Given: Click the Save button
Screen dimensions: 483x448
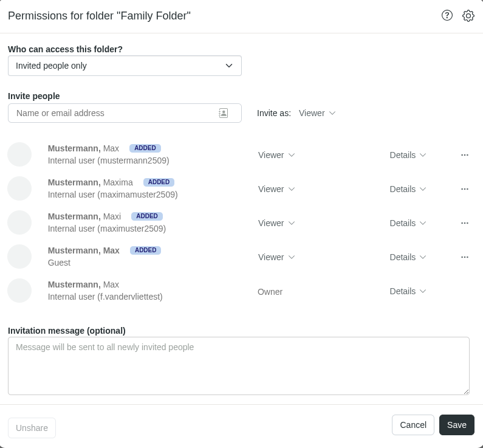Looking at the screenshot, I should (456, 425).
